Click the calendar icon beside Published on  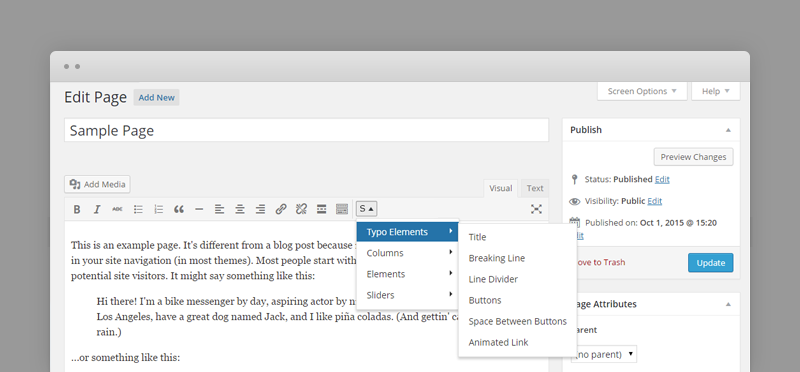(x=575, y=222)
